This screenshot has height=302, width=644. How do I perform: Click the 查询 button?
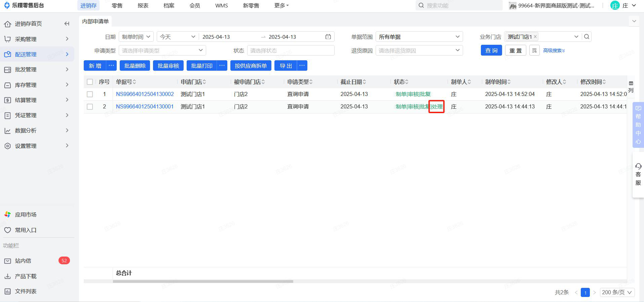pyautogui.click(x=491, y=51)
